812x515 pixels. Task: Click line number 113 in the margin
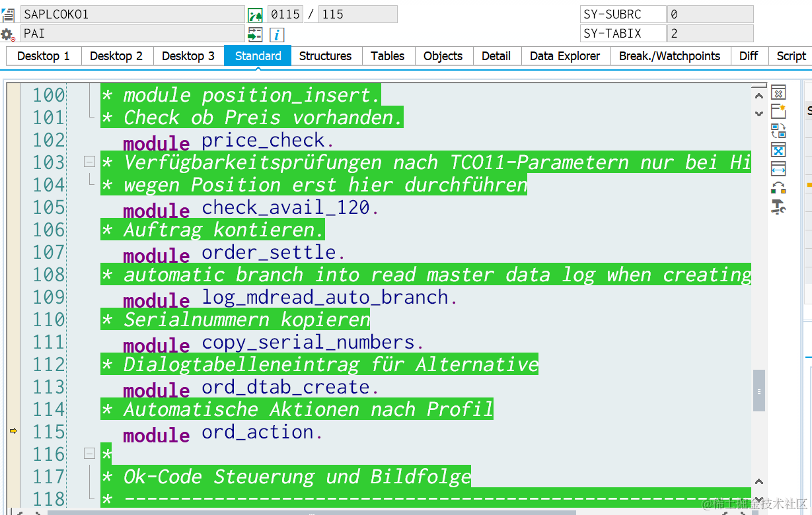coord(49,388)
